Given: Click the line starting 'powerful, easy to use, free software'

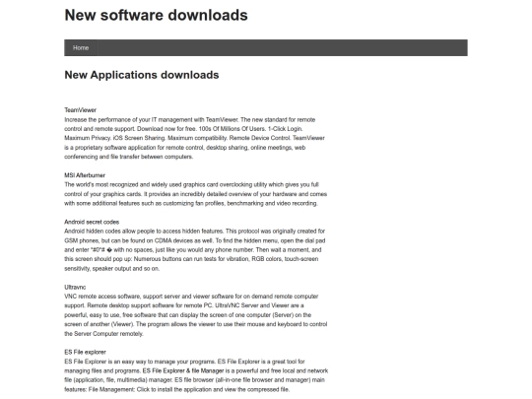Looking at the screenshot, I should tap(188, 315).
